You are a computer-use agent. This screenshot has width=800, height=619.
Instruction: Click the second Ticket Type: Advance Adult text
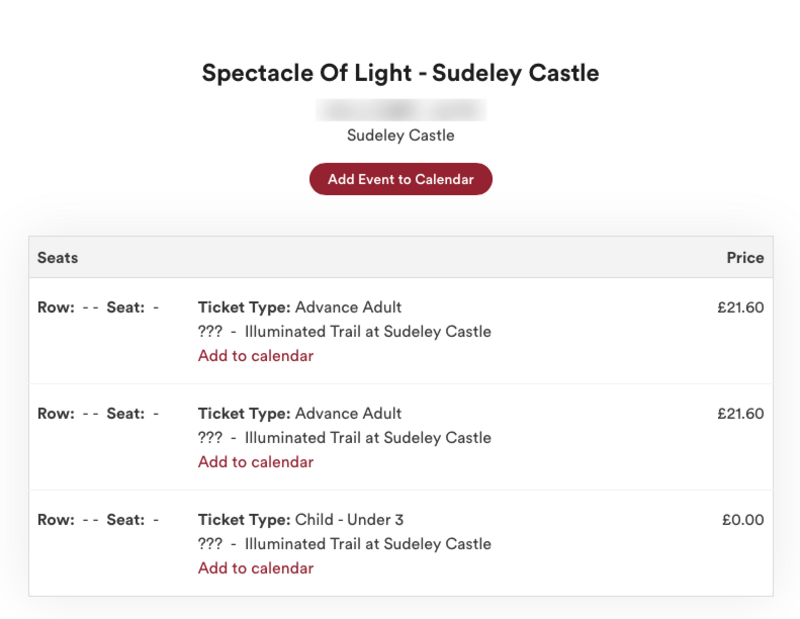299,413
